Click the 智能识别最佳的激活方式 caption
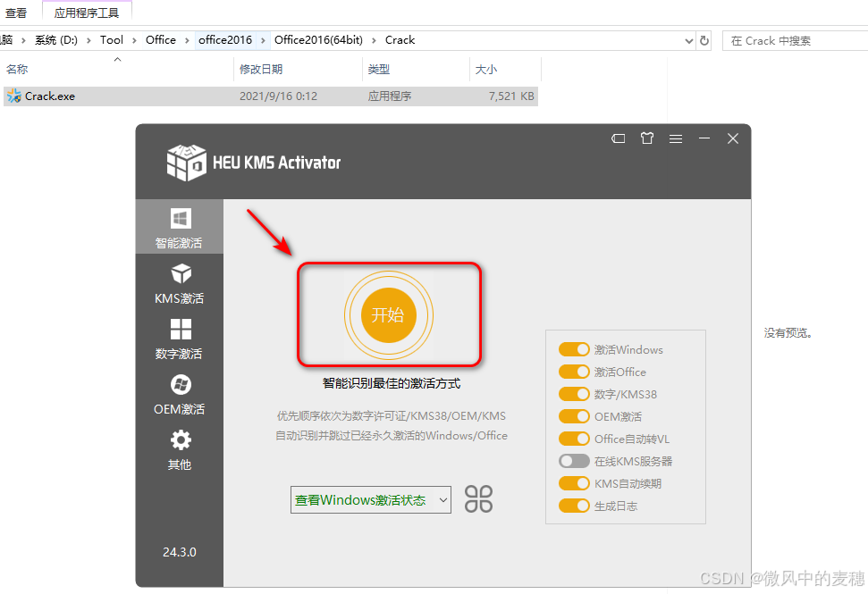Screen dimensions: 868x594 392,383
